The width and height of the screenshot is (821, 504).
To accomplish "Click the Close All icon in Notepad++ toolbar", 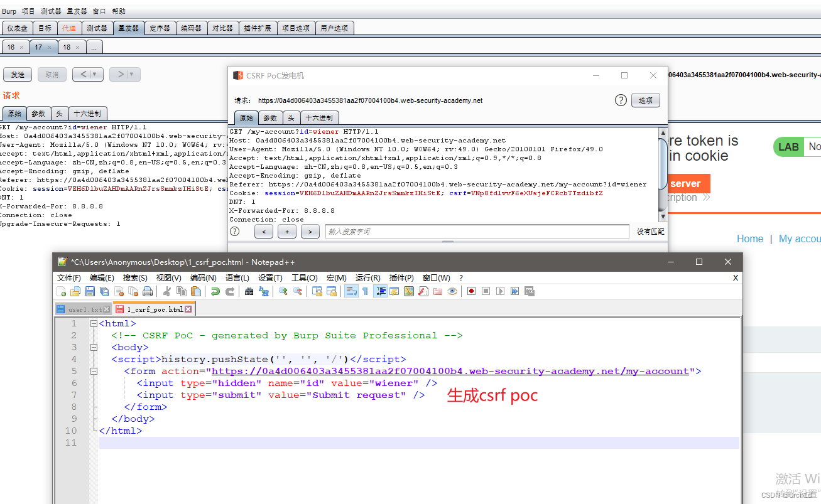I will pos(133,291).
